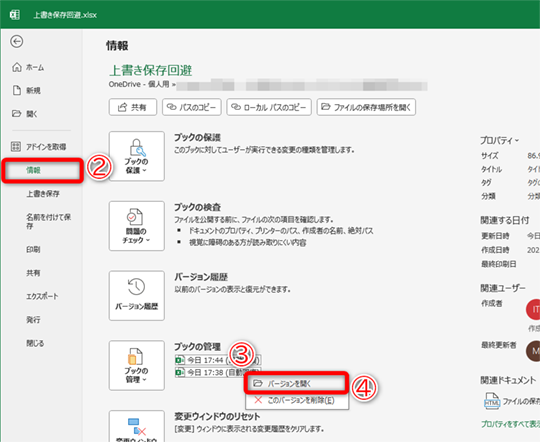540x442 pixels.
Task: Click the タグ property value field
Action: 533,183
